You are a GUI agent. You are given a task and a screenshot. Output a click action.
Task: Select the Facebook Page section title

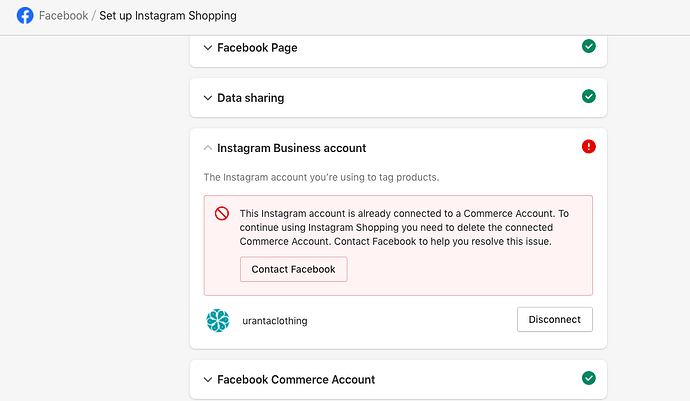[257, 47]
